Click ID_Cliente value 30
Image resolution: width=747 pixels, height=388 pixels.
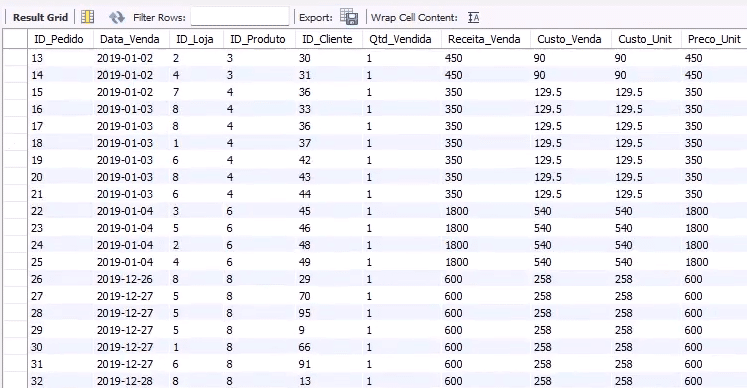pyautogui.click(x=304, y=58)
